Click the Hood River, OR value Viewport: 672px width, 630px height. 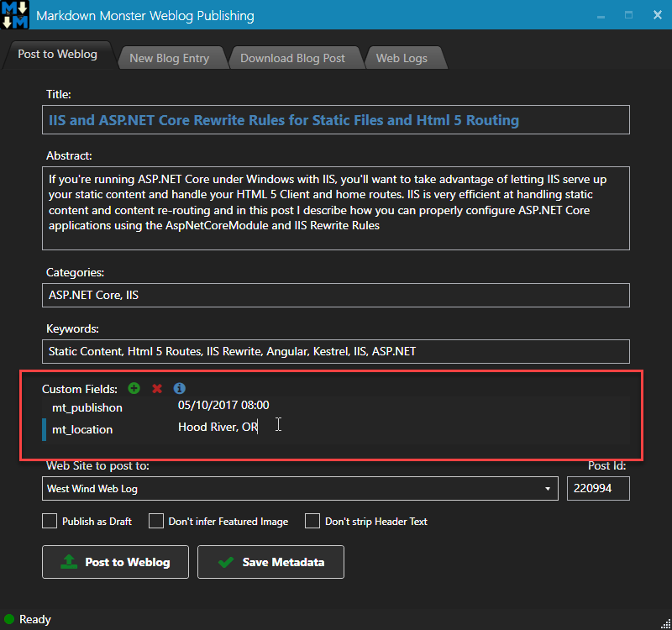tap(218, 427)
